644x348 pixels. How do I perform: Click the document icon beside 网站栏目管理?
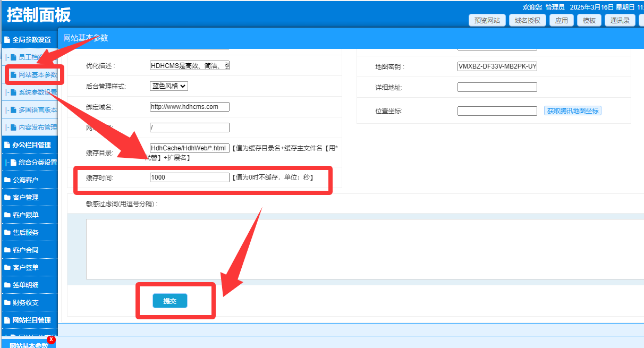click(7, 320)
